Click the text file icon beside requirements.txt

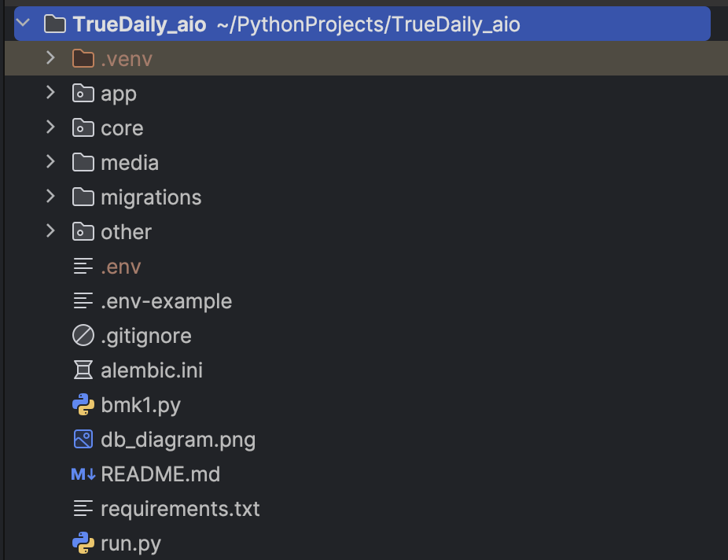coord(83,509)
